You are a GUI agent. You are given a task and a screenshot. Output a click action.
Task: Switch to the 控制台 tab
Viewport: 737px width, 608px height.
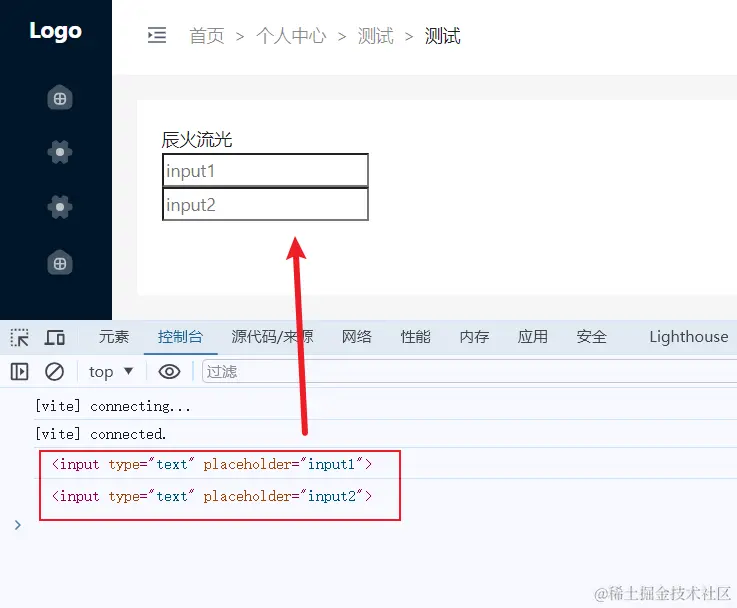[x=180, y=337]
